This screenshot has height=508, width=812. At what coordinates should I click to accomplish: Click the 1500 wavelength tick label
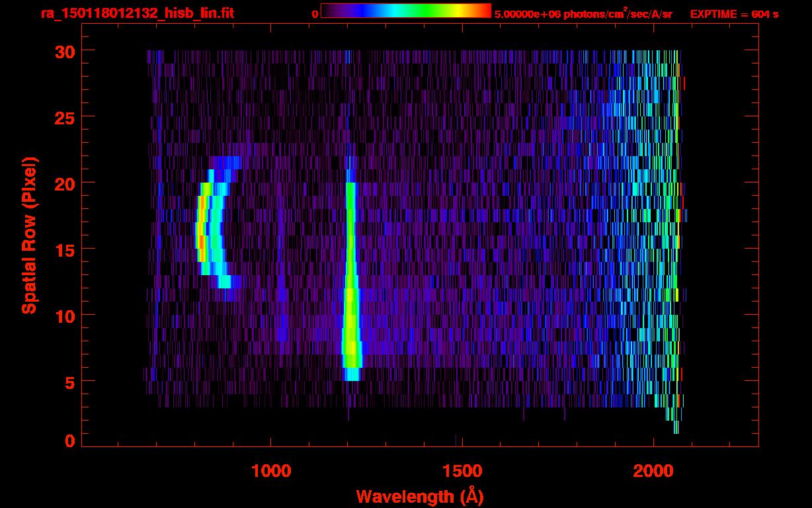(462, 471)
